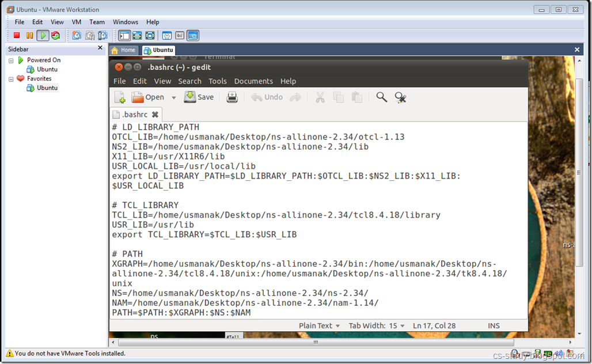
Task: Click the '# LD_LIBRARY_PATH' comment line
Action: [155, 127]
